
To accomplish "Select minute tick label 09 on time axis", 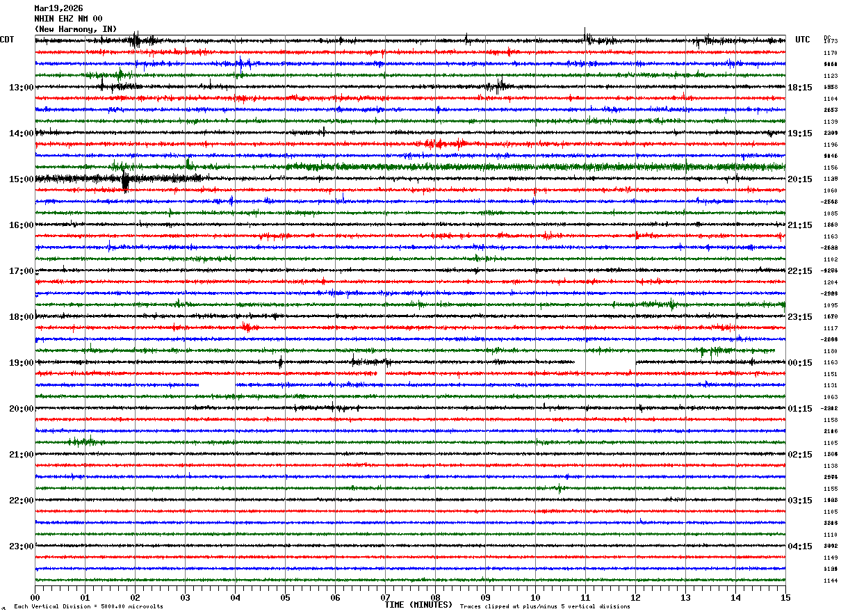I will [x=485, y=597].
